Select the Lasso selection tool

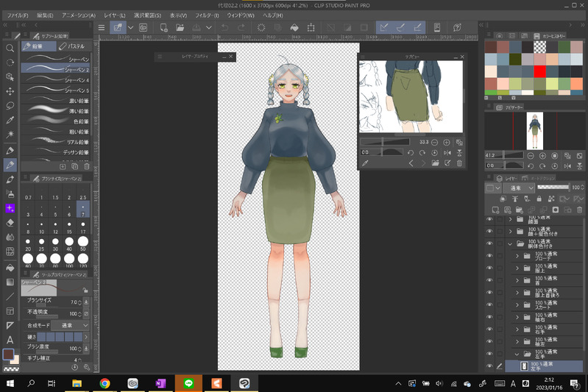(x=10, y=106)
